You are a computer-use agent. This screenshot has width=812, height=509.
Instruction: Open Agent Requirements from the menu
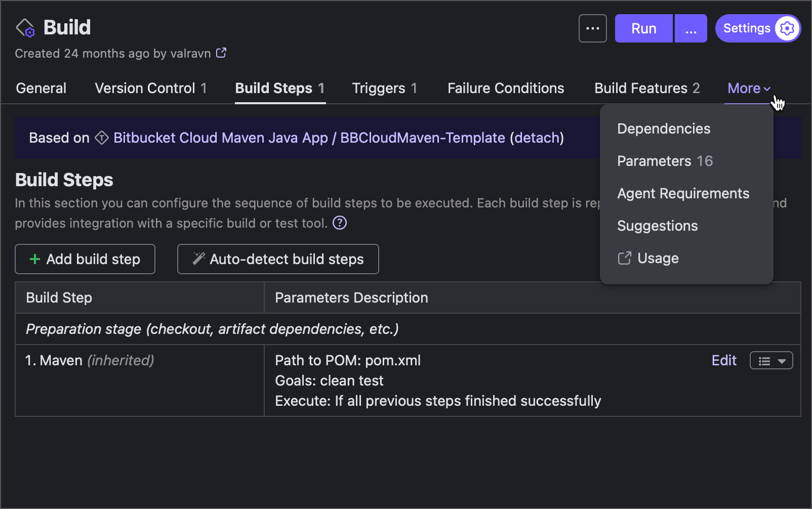(x=683, y=193)
